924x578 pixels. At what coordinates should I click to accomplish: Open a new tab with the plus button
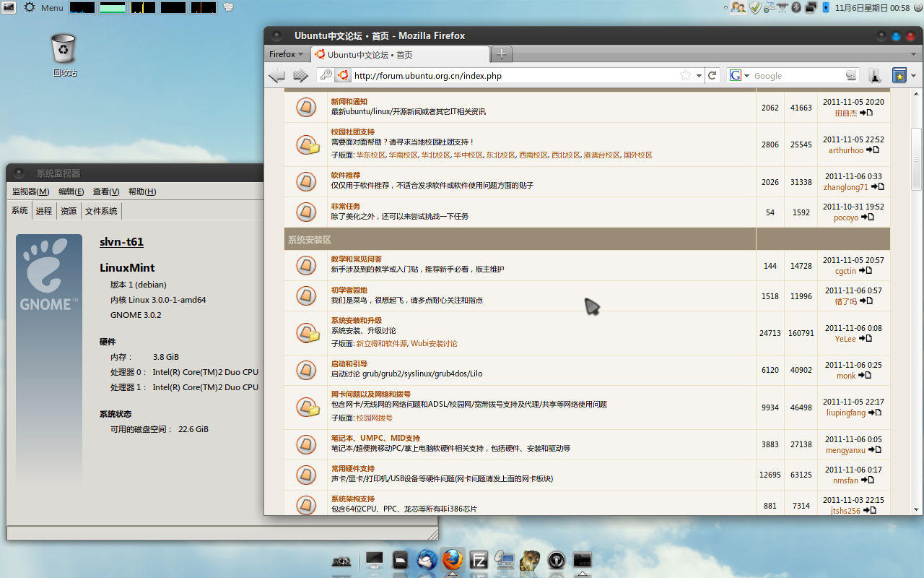(x=501, y=54)
